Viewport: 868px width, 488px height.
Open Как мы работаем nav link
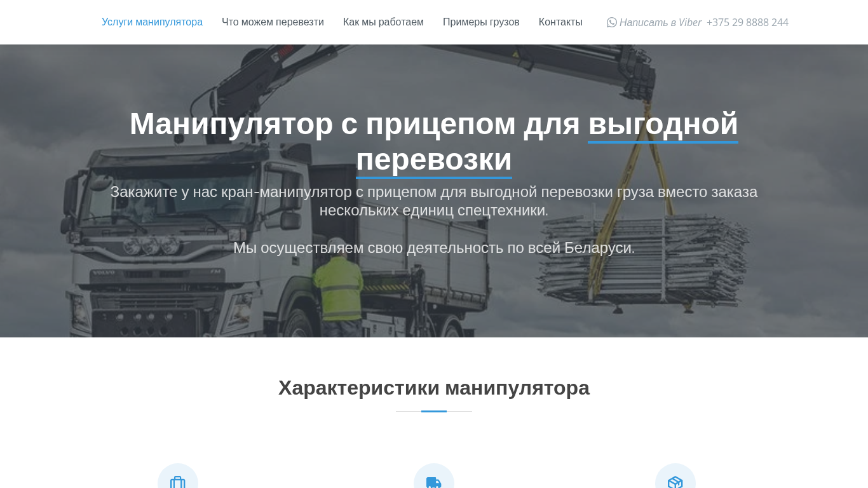pos(383,22)
